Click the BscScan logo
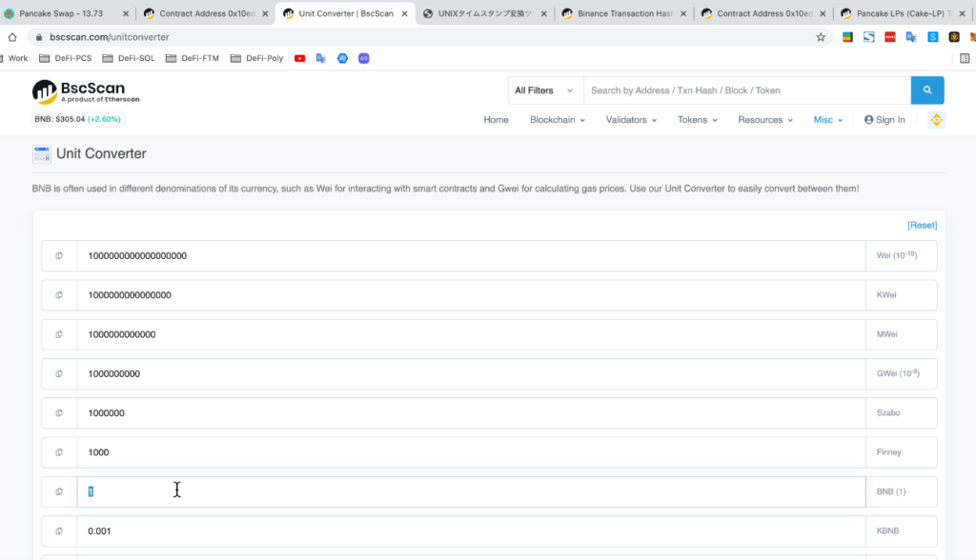The image size is (976, 560). [85, 91]
